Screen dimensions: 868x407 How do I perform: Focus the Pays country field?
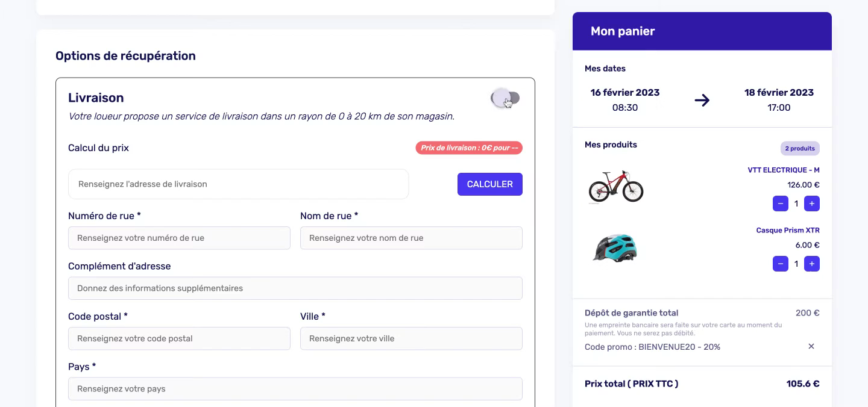(295, 389)
